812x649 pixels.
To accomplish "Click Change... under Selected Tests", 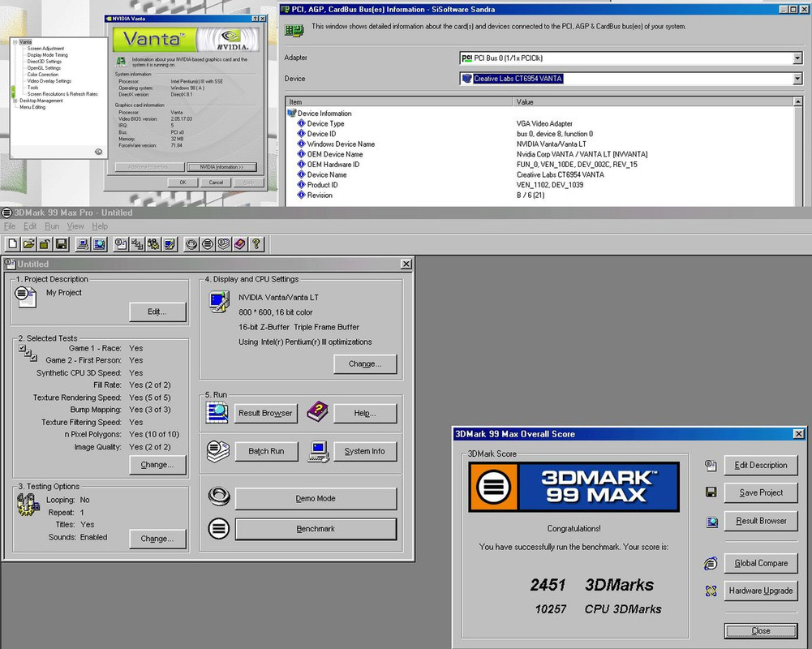I will coord(157,465).
